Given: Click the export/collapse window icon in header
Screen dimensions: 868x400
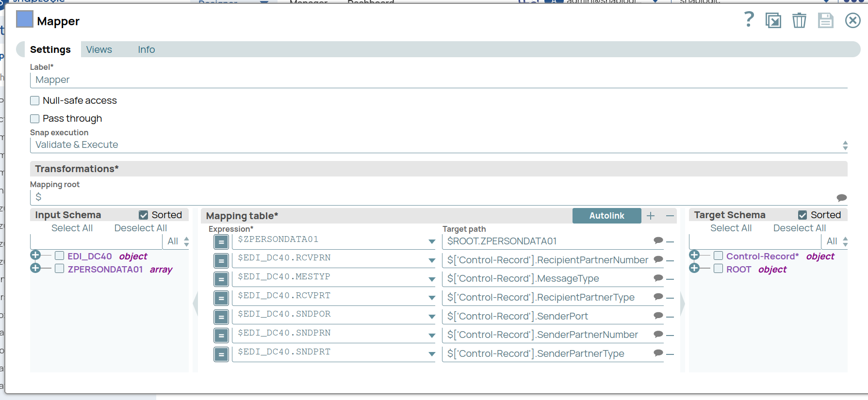Looking at the screenshot, I should pyautogui.click(x=773, y=20).
